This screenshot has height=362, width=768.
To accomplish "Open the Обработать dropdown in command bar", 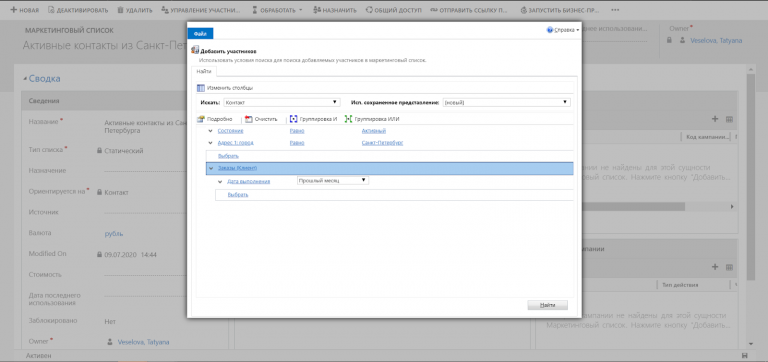I will pos(277,10).
